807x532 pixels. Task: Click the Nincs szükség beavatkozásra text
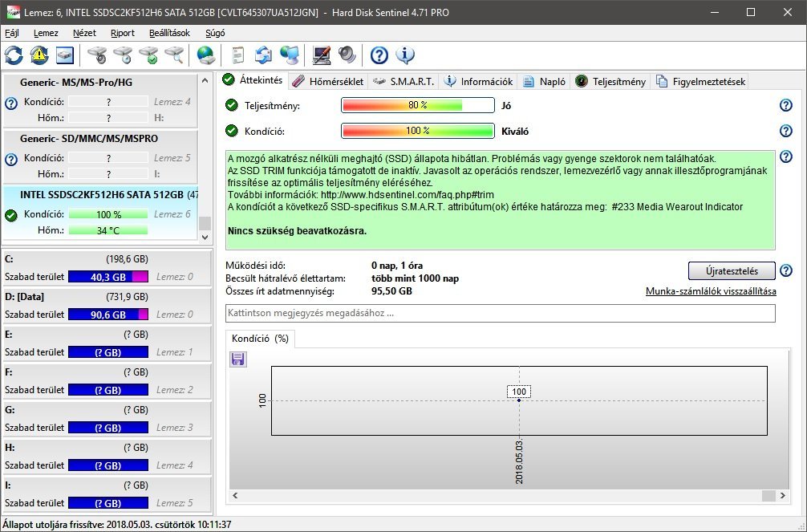(x=297, y=231)
